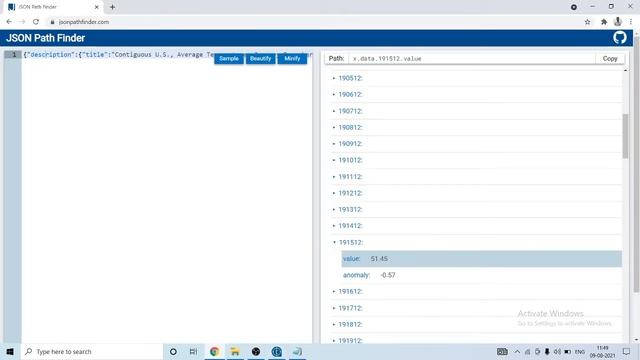
Task: Click the taskbar clock showing 11:49
Action: point(602,351)
